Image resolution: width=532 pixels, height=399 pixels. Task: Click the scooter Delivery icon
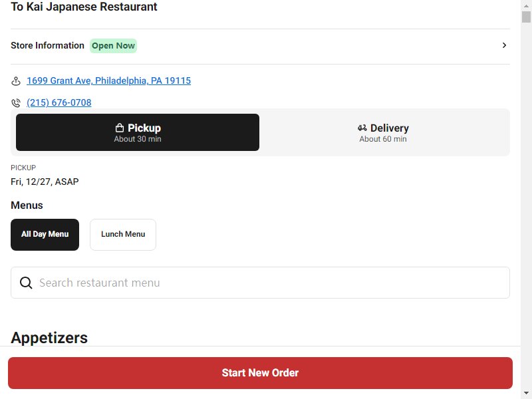click(x=362, y=128)
